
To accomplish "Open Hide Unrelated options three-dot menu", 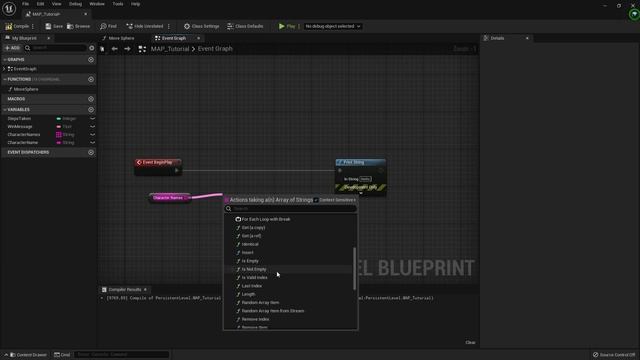I will click(x=169, y=26).
